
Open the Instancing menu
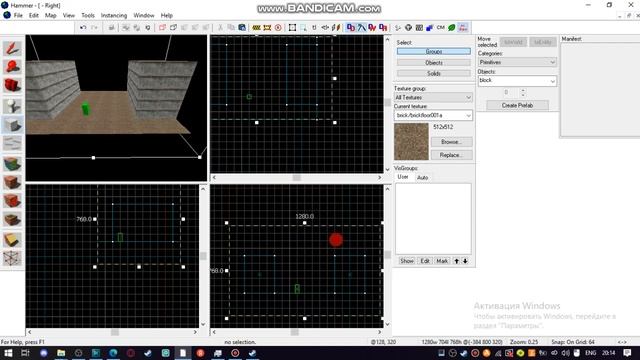click(114, 15)
